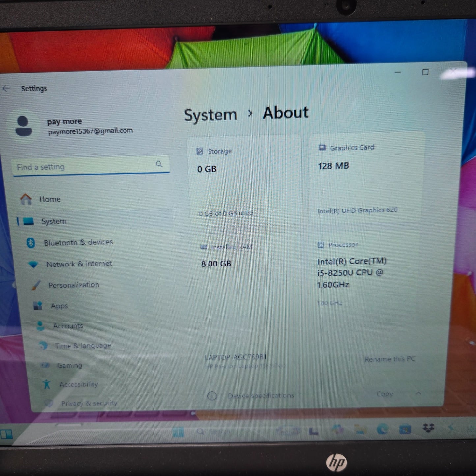Select the Network & internet Wi-Fi icon
Screen dimensions: 476x476
click(33, 264)
